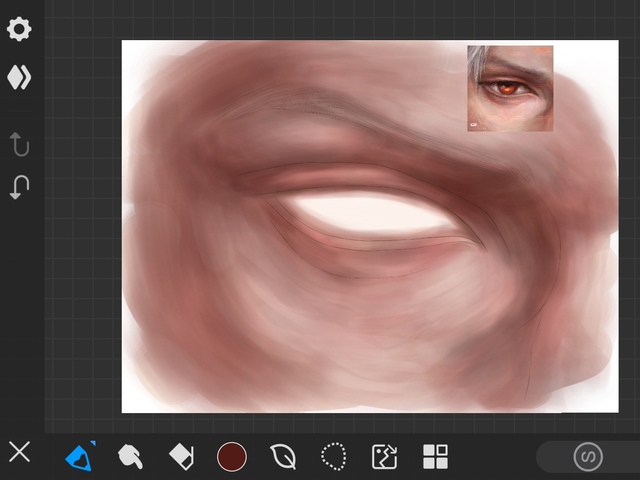Click the downward-pointing undo arrow

tap(19, 187)
